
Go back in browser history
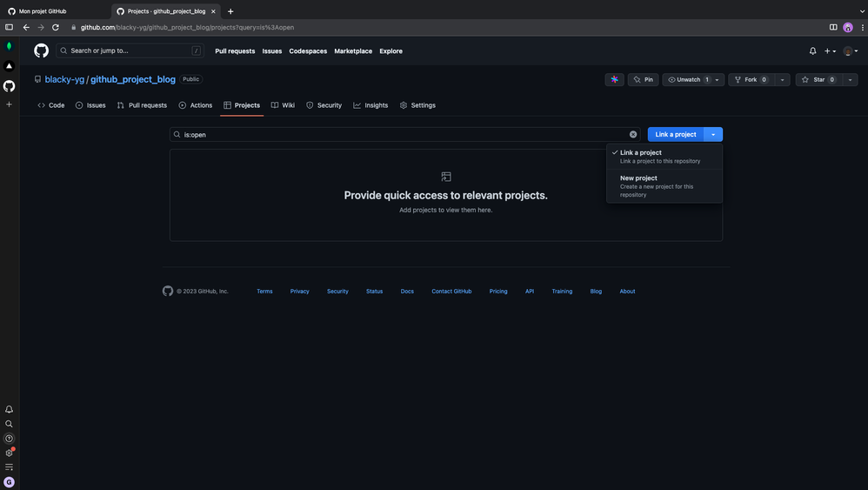[x=26, y=27]
